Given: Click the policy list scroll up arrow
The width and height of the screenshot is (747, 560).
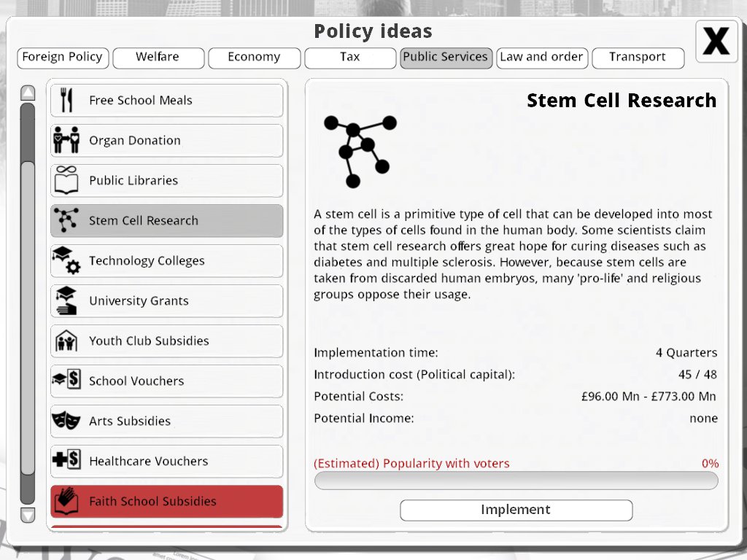Looking at the screenshot, I should click(28, 93).
